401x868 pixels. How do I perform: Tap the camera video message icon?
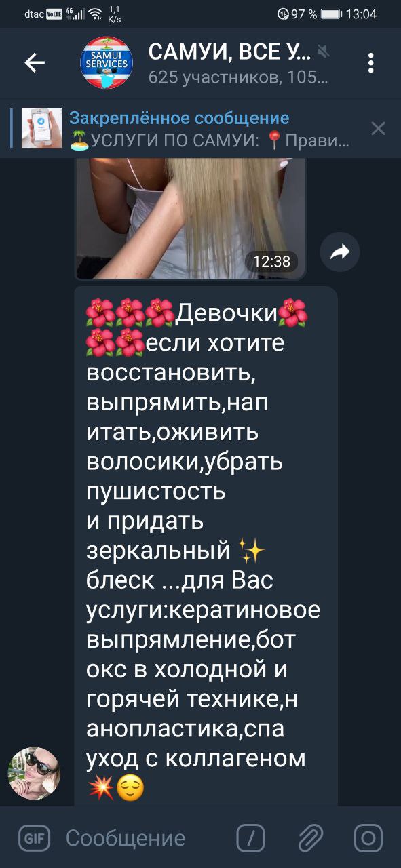[368, 838]
